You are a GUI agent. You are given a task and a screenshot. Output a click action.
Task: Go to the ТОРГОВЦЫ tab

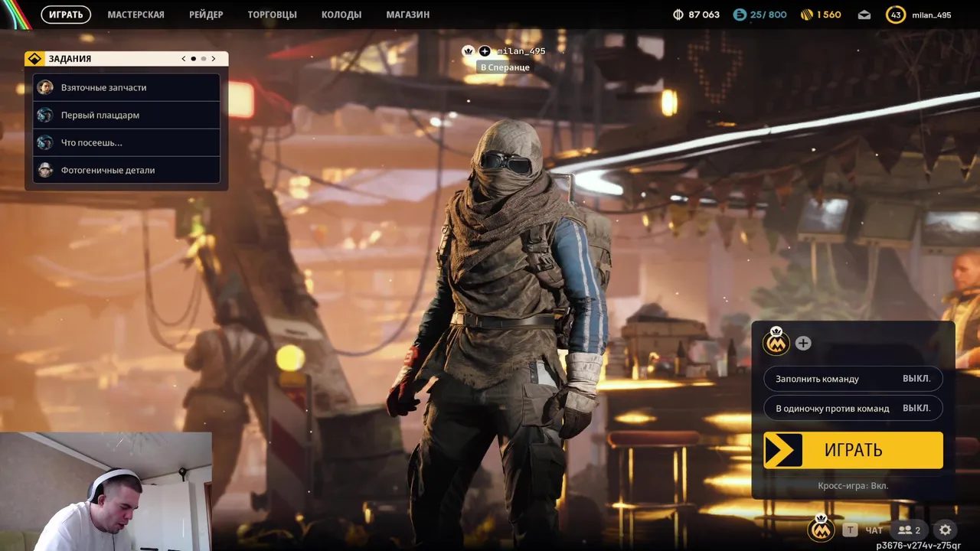[272, 15]
